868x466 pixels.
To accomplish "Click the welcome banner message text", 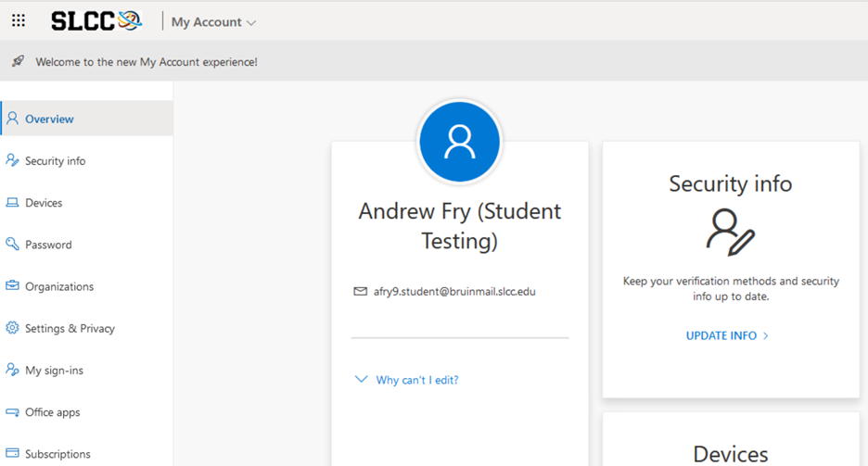I will [x=147, y=62].
